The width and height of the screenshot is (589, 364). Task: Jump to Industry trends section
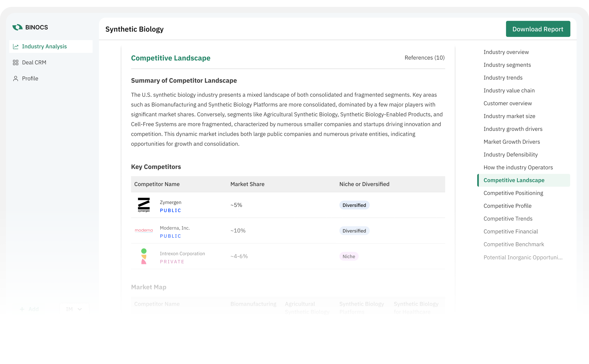(x=503, y=78)
